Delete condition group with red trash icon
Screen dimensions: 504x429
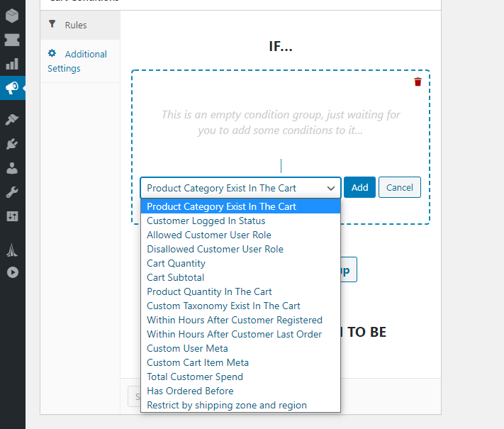click(418, 82)
